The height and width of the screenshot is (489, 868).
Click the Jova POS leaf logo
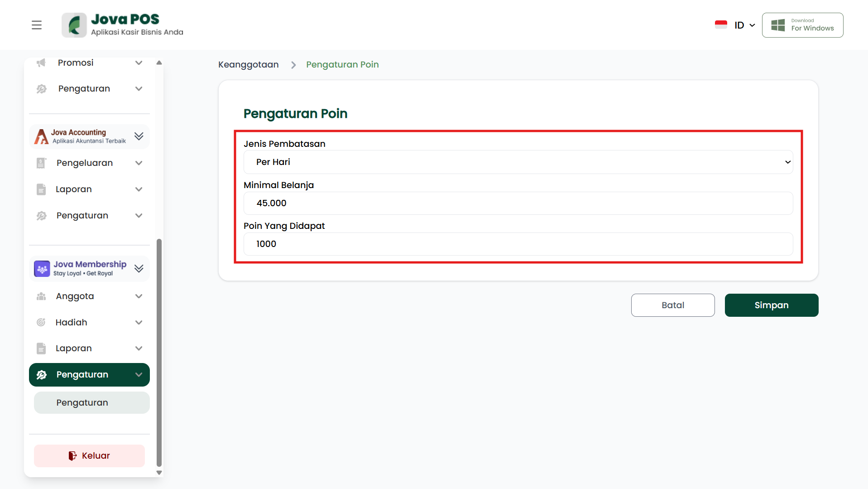[x=74, y=25]
